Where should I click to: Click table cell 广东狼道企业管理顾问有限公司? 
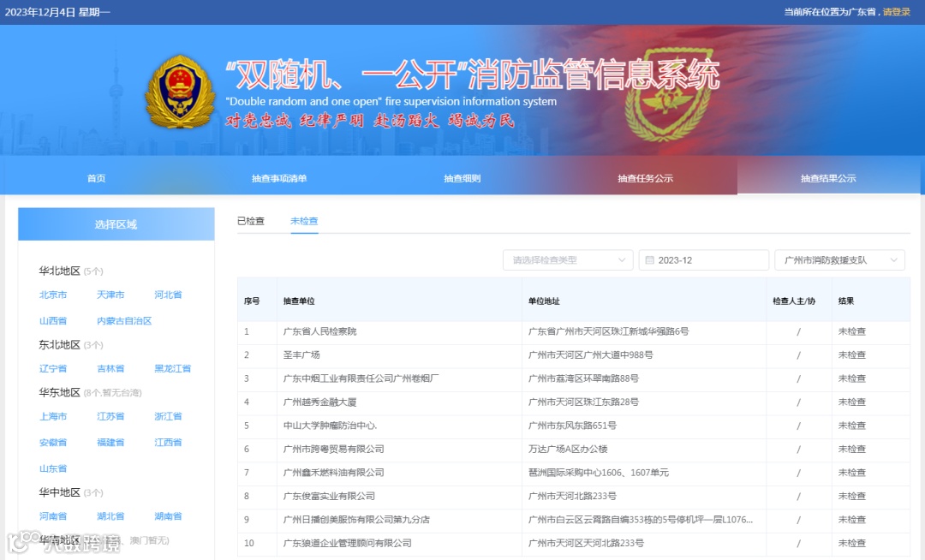pos(348,544)
